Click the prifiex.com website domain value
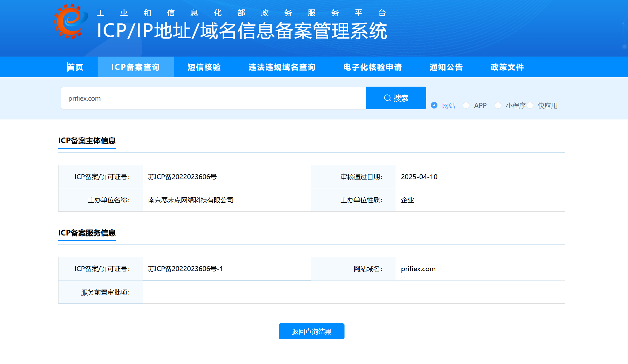The width and height of the screenshot is (628, 364). click(418, 269)
